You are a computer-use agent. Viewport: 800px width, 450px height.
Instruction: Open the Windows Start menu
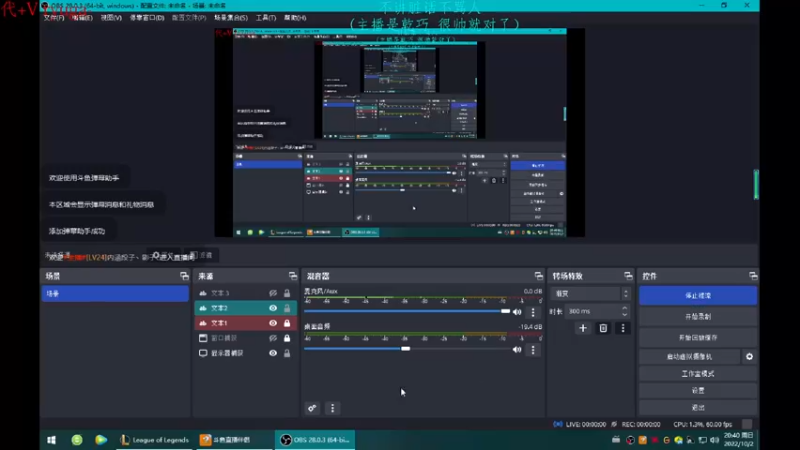(52, 440)
